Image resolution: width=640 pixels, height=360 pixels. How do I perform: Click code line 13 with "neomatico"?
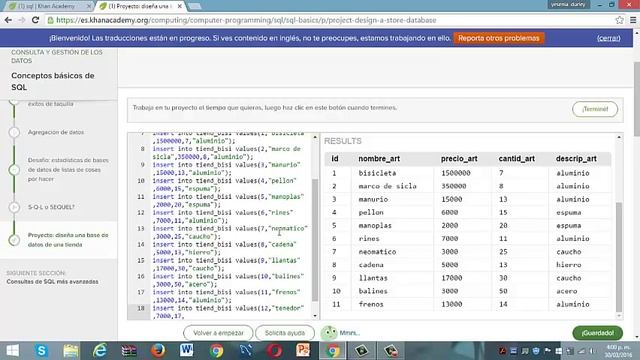(230, 232)
